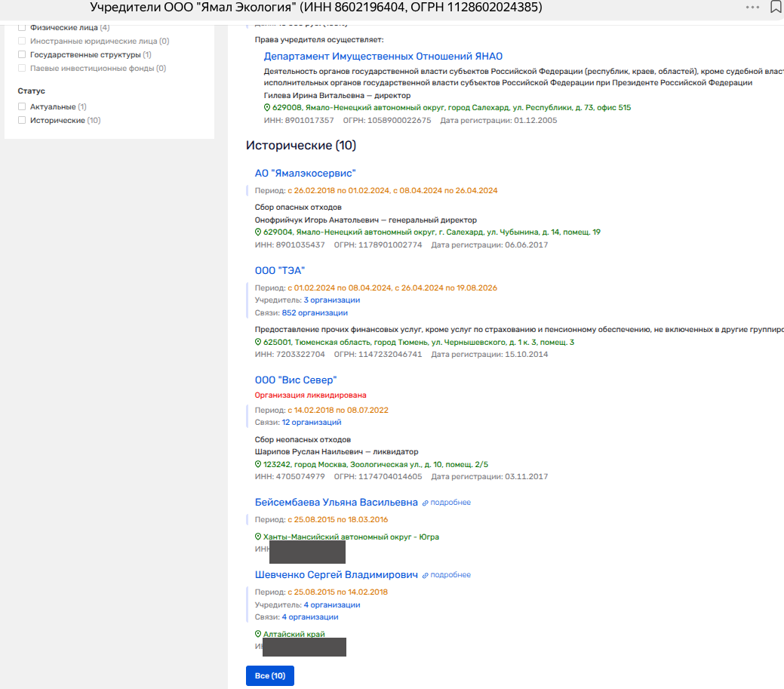
Task: Click the link icon next to Бейсембаева Ульяна Васильевна
Action: tap(426, 503)
